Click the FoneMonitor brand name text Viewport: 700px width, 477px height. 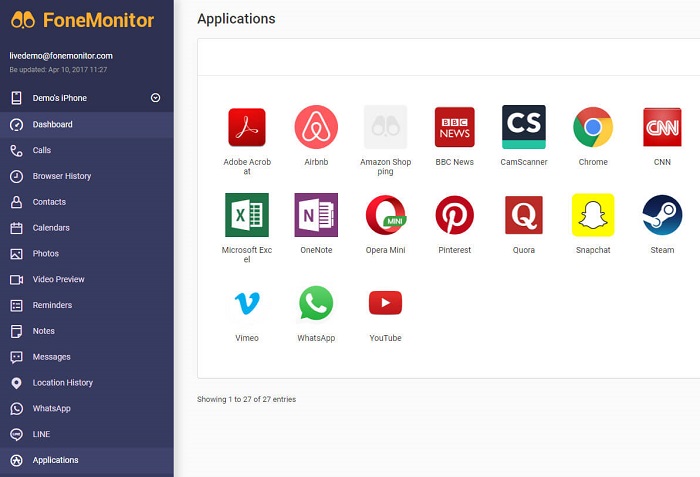coord(98,21)
